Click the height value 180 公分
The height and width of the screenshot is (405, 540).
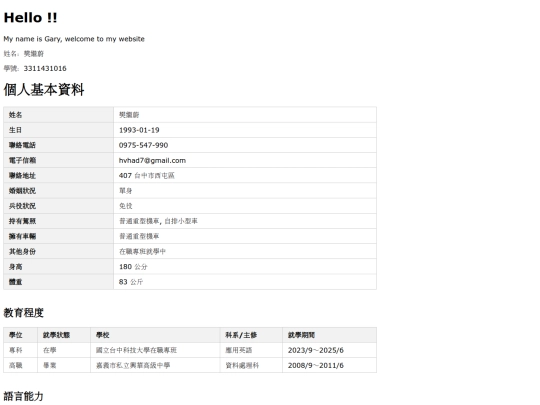pos(133,267)
